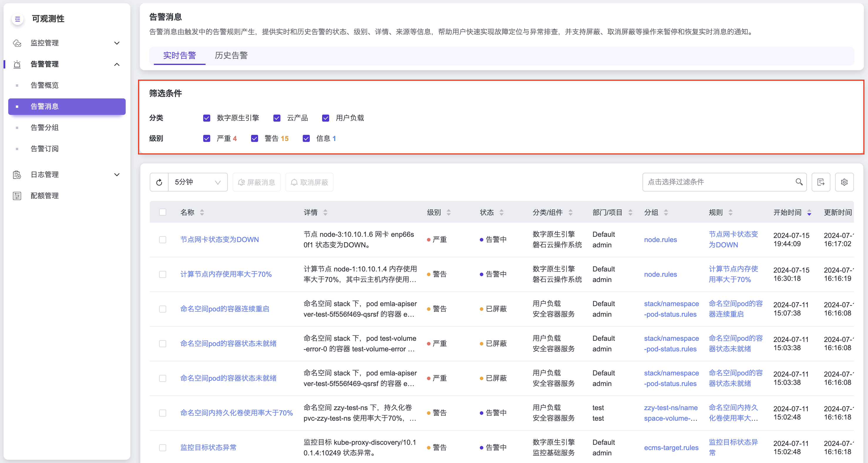Sort the 级别 column
The width and height of the screenshot is (868, 463).
point(448,212)
